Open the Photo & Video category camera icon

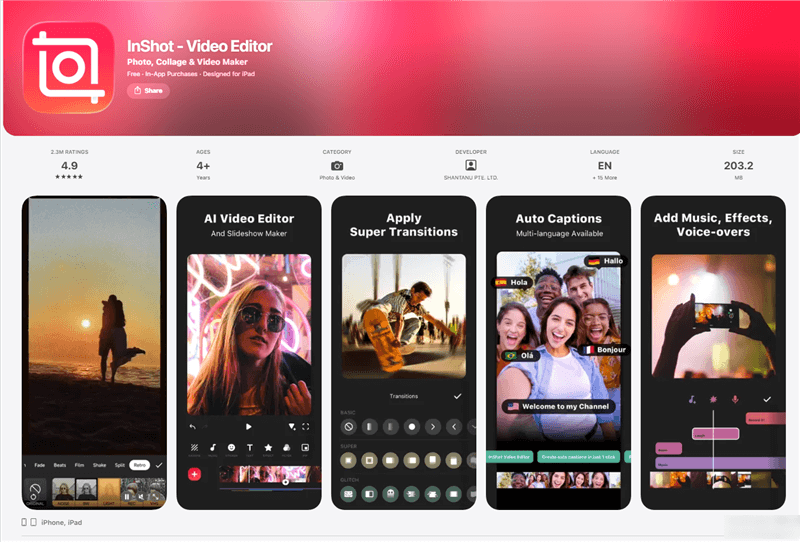tap(337, 166)
